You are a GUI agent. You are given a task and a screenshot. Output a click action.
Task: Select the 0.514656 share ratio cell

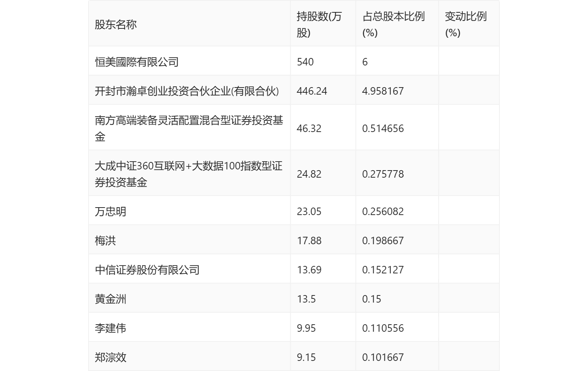coord(383,128)
